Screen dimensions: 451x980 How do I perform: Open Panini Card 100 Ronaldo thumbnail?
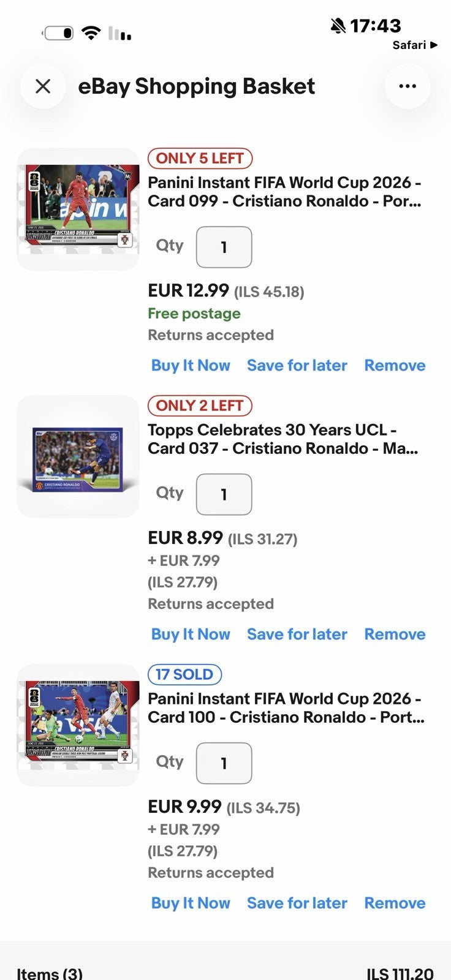point(78,725)
